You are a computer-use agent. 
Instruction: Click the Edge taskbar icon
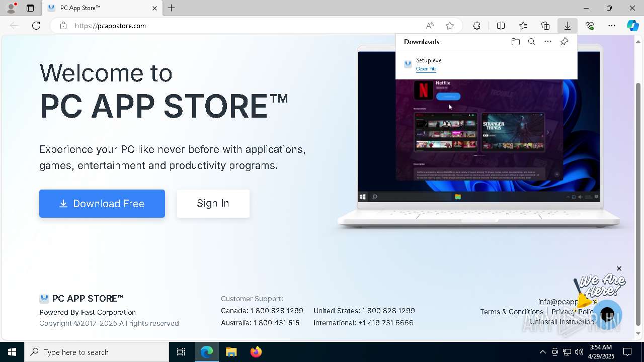pos(207,352)
